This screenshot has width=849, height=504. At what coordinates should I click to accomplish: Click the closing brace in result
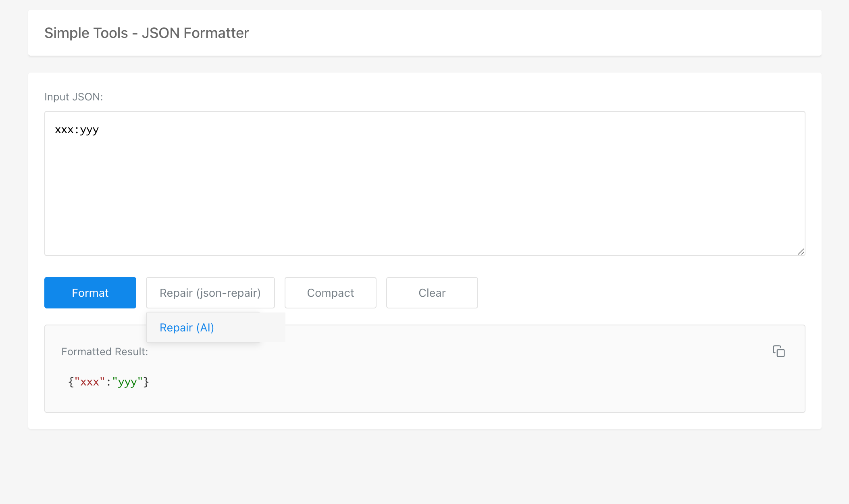pyautogui.click(x=146, y=382)
